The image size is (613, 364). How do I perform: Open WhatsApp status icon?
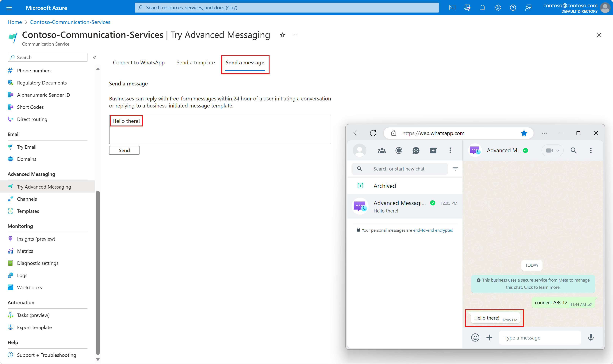click(x=399, y=150)
